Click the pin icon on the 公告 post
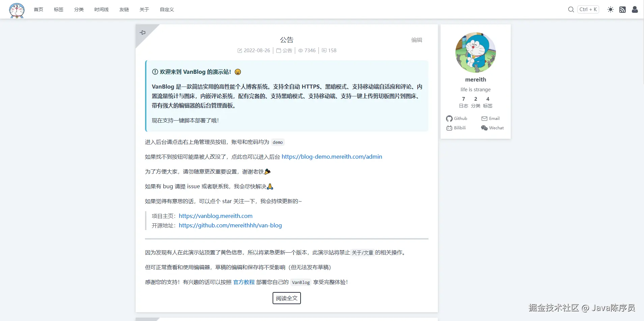Screen dimensions: 644x321 [143, 33]
